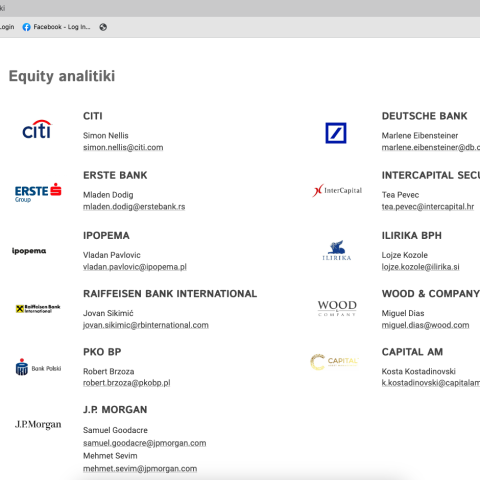The height and width of the screenshot is (480, 480).
Task: Click the Equity analitiki heading
Action: point(62,76)
